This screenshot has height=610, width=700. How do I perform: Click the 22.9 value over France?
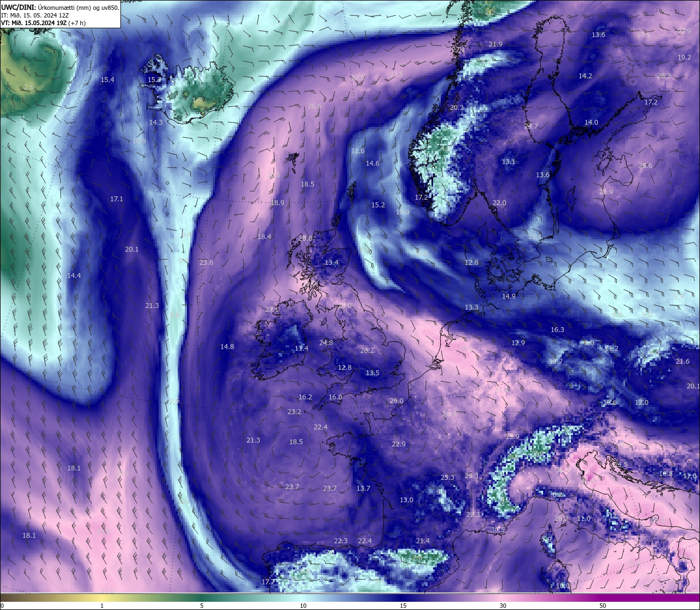tap(399, 444)
